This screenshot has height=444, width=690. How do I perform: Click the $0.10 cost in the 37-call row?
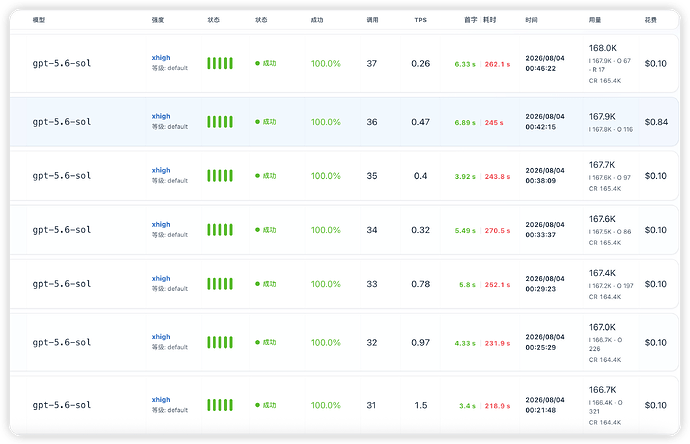(656, 63)
